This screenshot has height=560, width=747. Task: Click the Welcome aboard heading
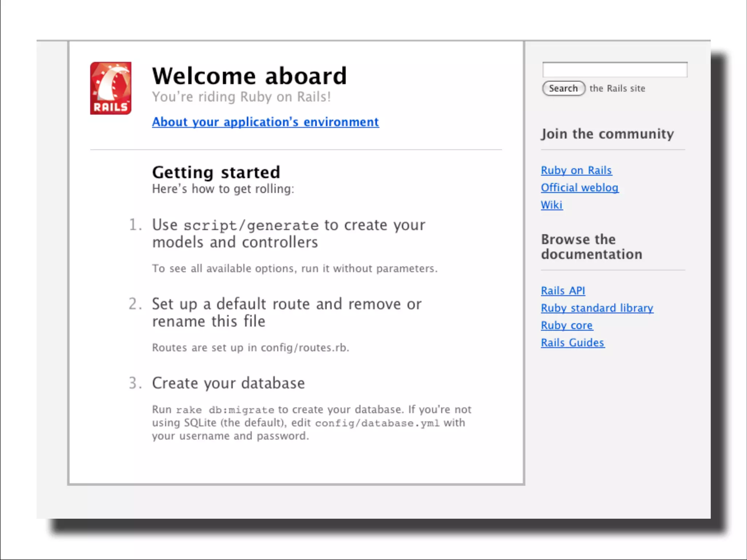(x=249, y=76)
